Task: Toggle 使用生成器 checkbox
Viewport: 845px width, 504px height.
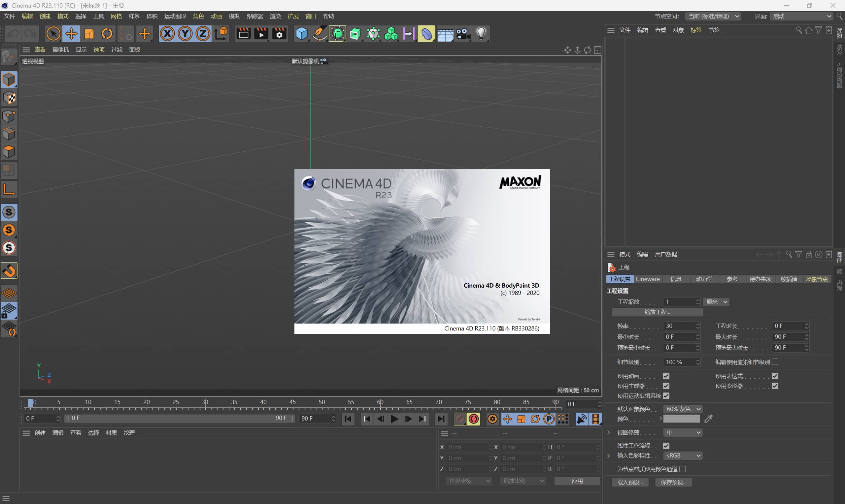Action: (666, 386)
